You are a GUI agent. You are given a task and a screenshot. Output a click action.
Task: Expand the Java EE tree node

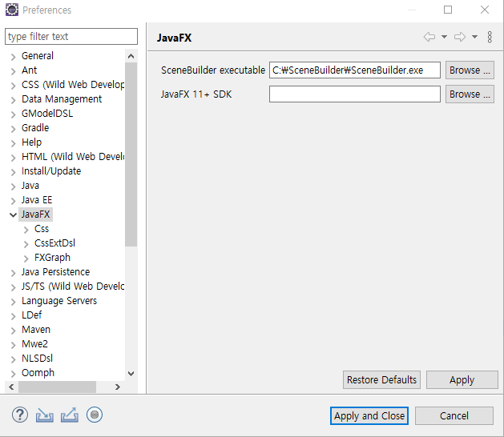pos(13,201)
